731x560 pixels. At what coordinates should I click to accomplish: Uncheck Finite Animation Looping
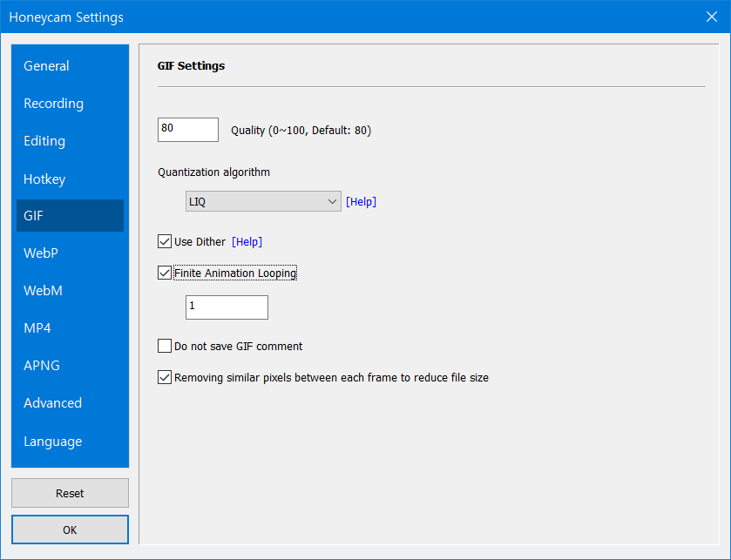[x=165, y=273]
